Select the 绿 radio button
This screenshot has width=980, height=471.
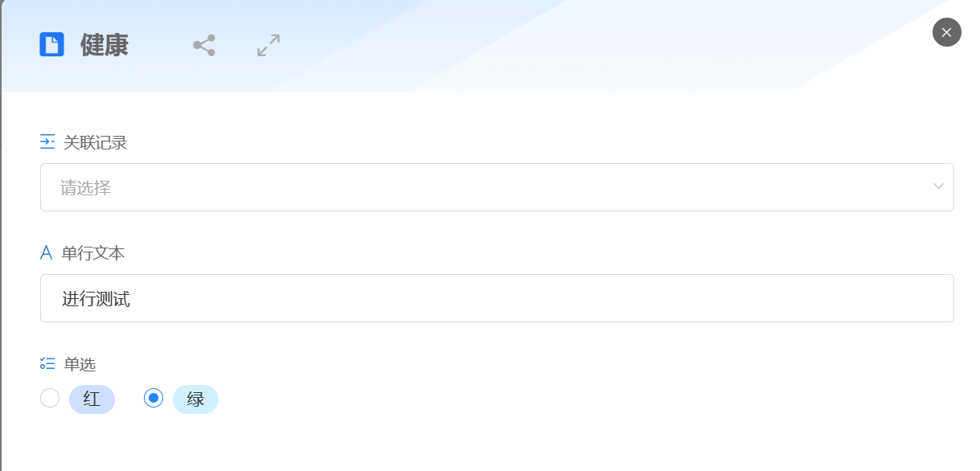pos(154,398)
